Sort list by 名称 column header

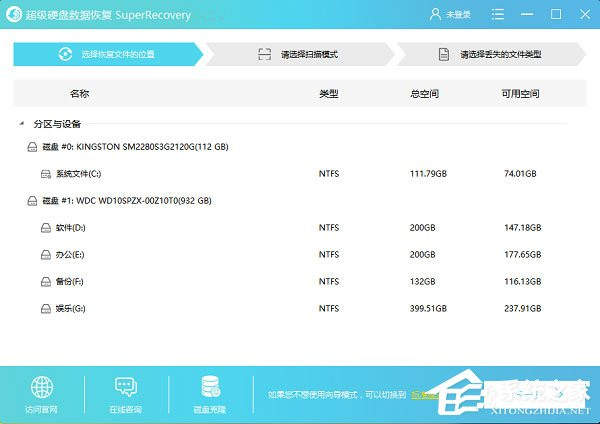pos(80,93)
